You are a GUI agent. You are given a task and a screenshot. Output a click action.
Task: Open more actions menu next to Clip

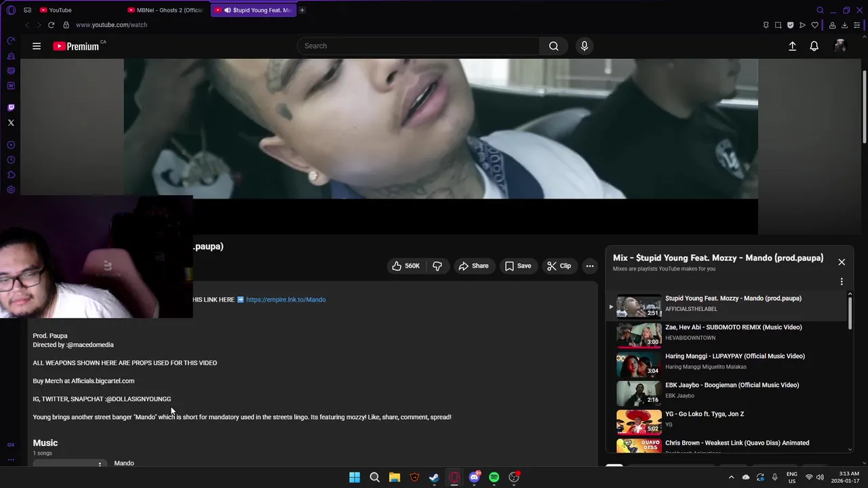(x=590, y=266)
